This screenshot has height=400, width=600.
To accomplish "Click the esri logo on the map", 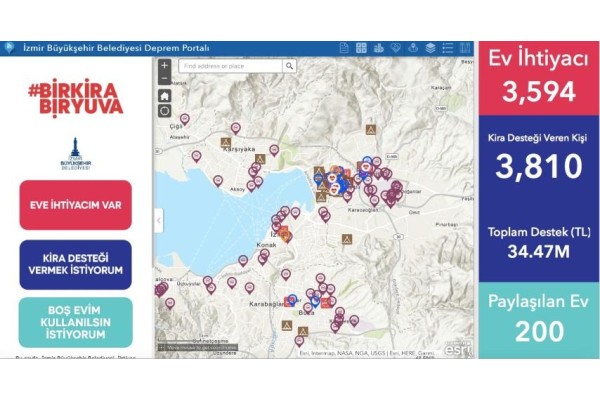I will click(458, 347).
